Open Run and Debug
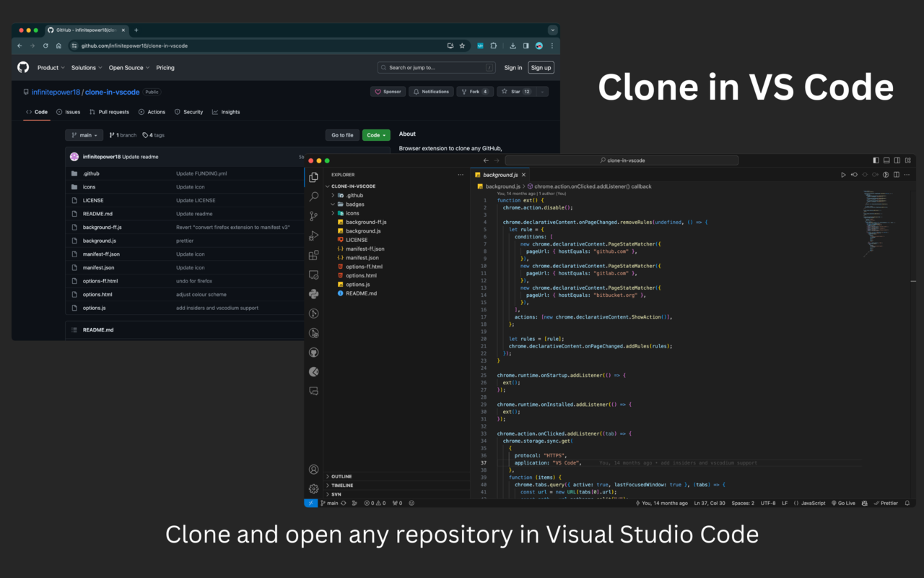Screen dimensions: 924x578 (x=313, y=235)
